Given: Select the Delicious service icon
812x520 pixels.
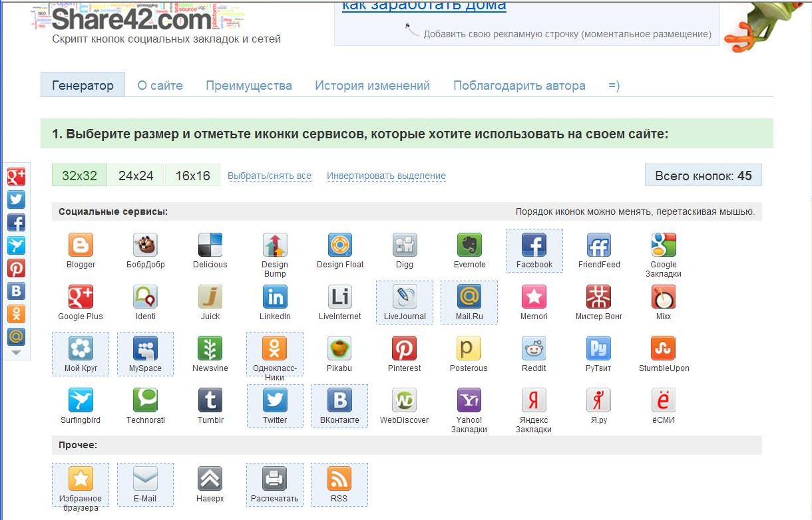Looking at the screenshot, I should pyautogui.click(x=210, y=245).
